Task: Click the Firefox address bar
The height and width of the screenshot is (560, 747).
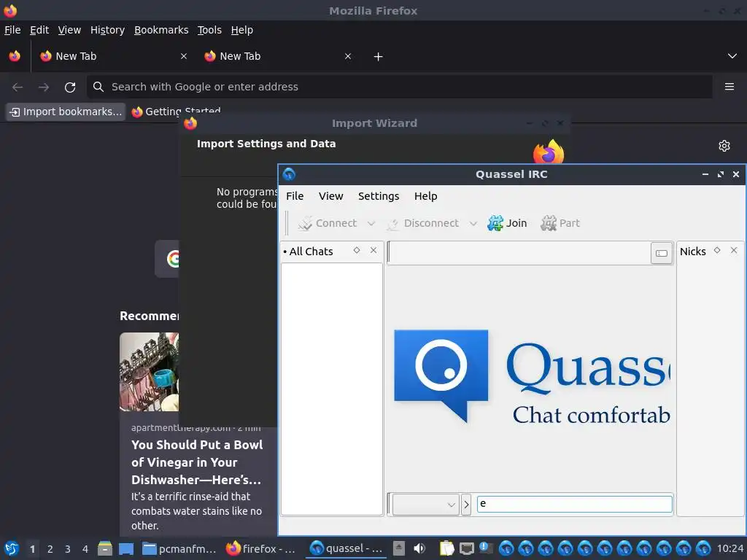Action: click(x=399, y=87)
